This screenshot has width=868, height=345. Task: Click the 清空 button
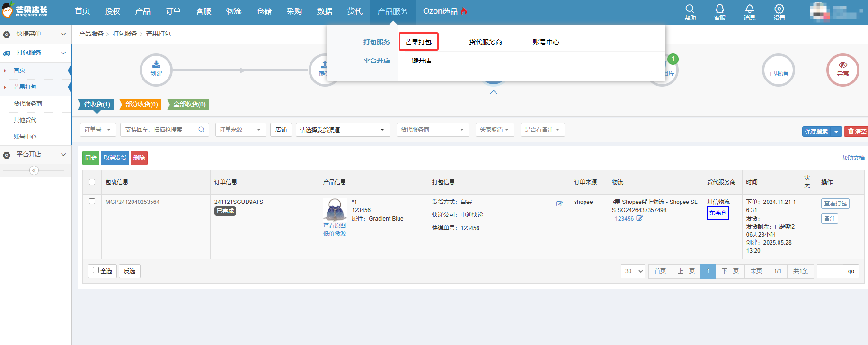pos(857,132)
